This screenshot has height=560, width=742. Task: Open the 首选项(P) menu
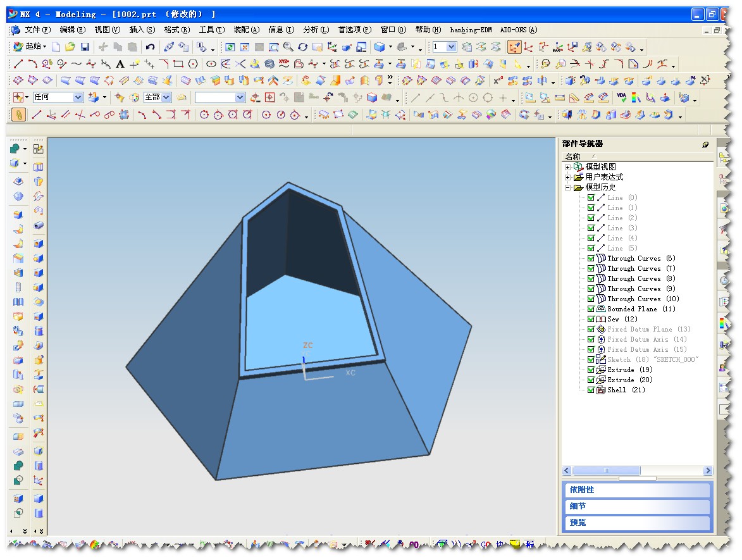[355, 30]
